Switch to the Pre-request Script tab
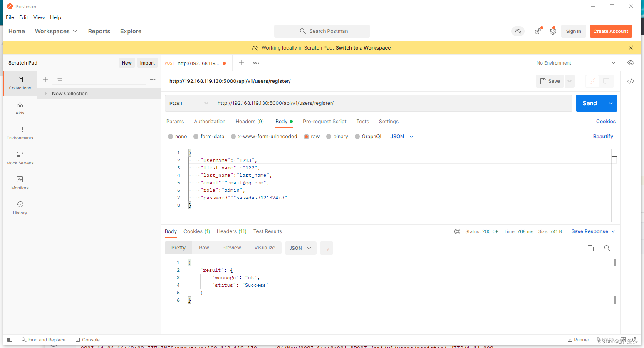Image resolution: width=644 pixels, height=348 pixels. click(324, 122)
